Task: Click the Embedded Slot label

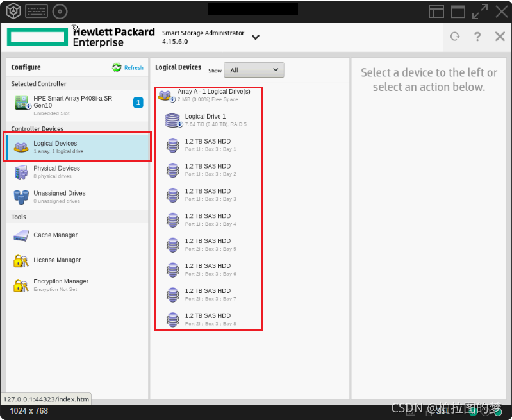Action: (x=51, y=113)
